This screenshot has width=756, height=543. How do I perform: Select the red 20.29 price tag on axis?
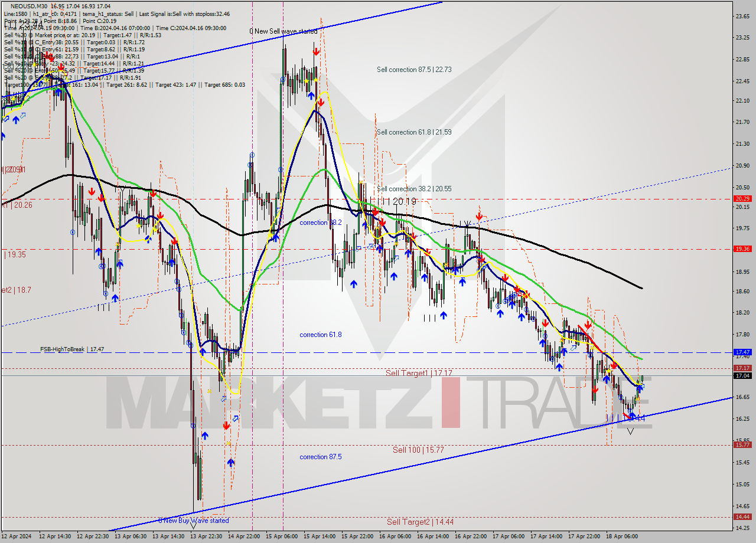pos(742,199)
